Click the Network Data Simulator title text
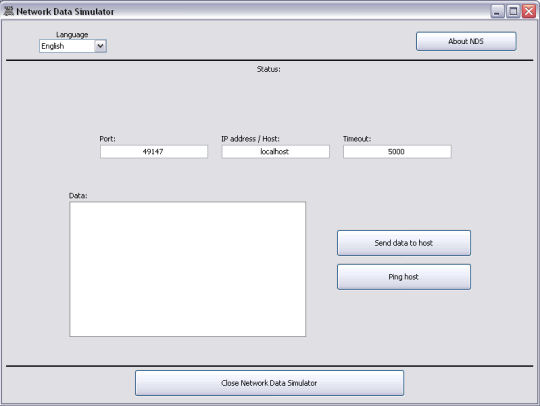 tap(65, 12)
